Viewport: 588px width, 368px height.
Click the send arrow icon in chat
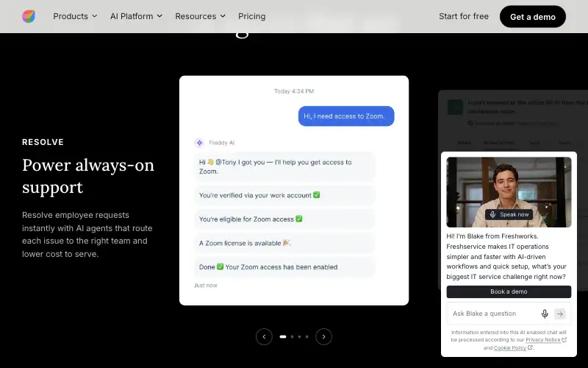pyautogui.click(x=560, y=314)
